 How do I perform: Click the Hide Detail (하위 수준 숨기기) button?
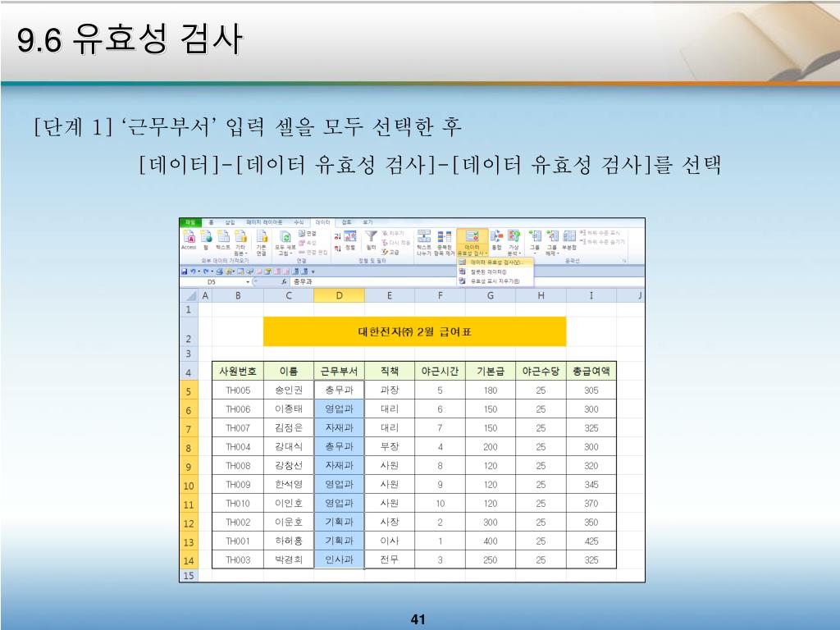[602, 242]
